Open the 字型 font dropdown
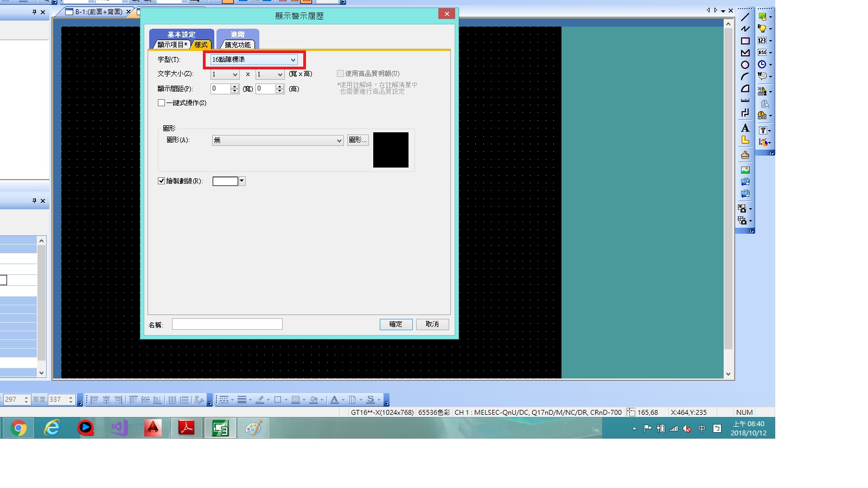The width and height of the screenshot is (868, 488). tap(254, 60)
